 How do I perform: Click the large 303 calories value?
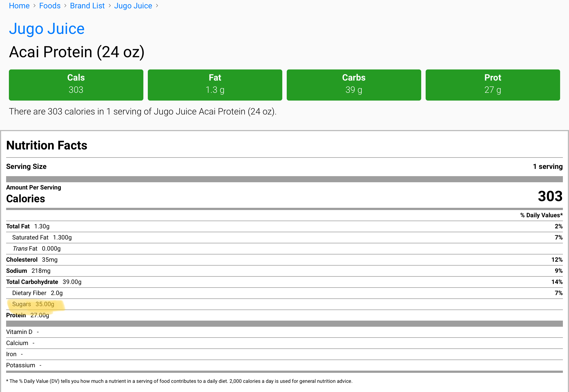click(550, 196)
